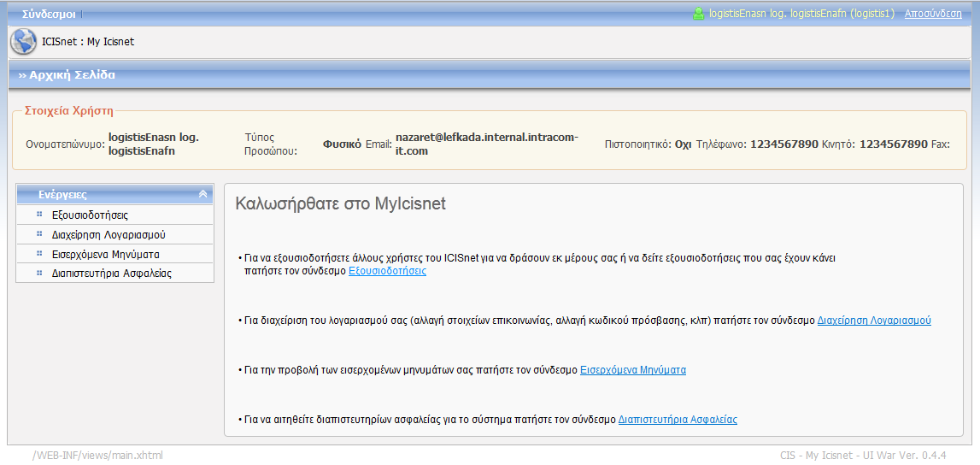This screenshot has width=980, height=465.
Task: Click the Τύπος Προσώπου value Φυσικό
Action: (342, 144)
